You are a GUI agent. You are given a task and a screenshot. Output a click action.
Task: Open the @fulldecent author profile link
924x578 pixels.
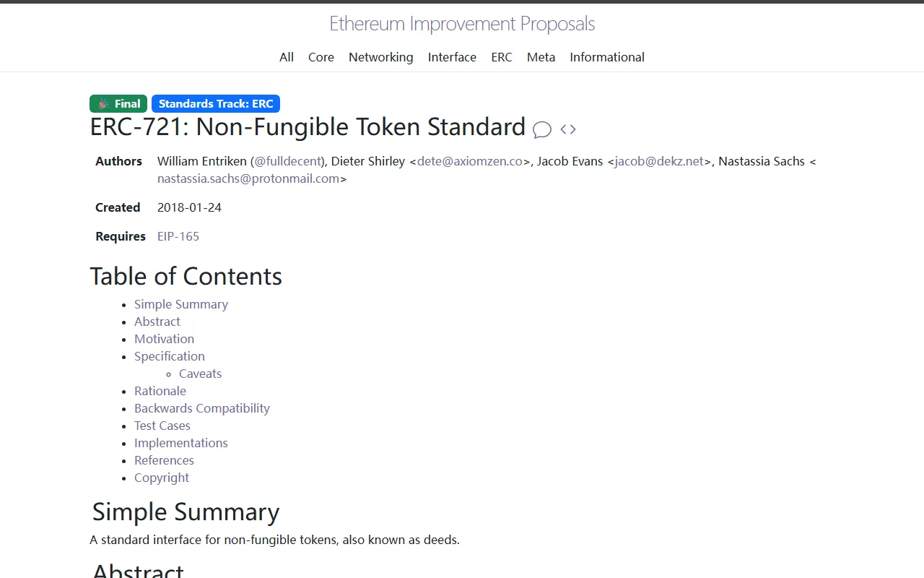[x=288, y=161]
